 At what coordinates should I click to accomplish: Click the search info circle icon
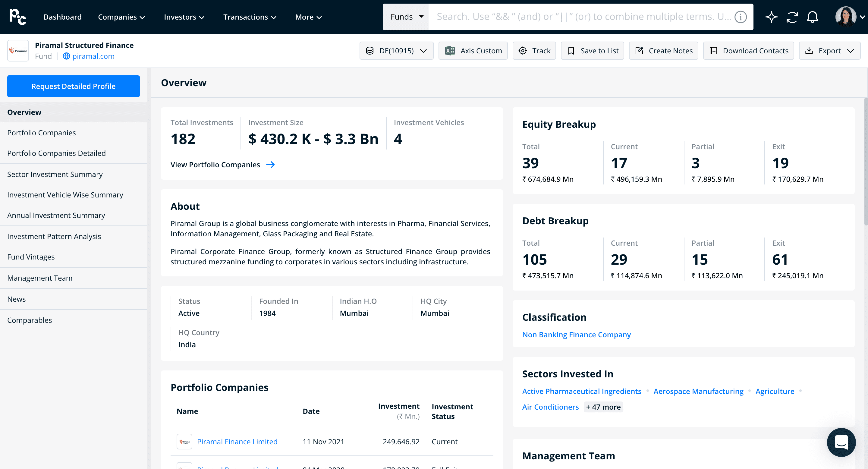click(x=741, y=17)
